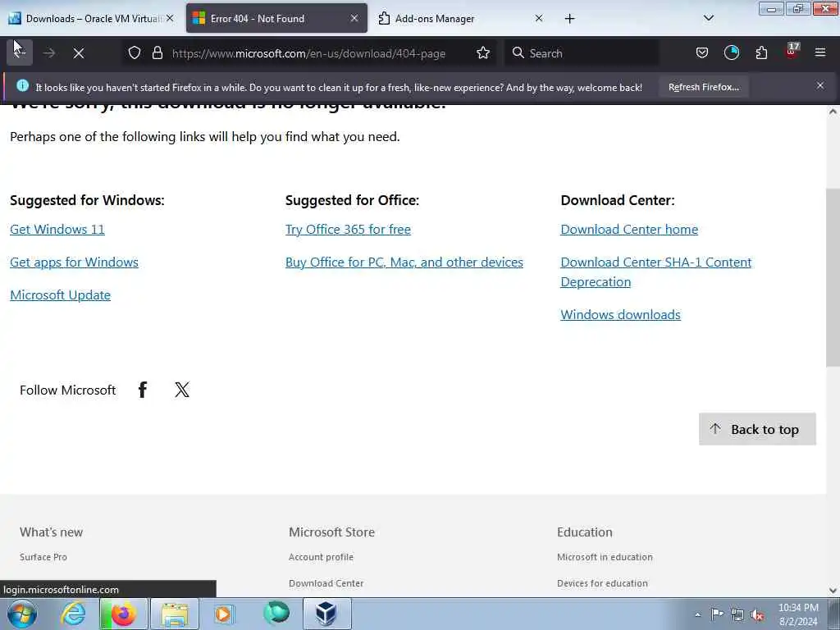840x630 pixels.
Task: Expand the list all tabs chevron
Action: tap(708, 18)
